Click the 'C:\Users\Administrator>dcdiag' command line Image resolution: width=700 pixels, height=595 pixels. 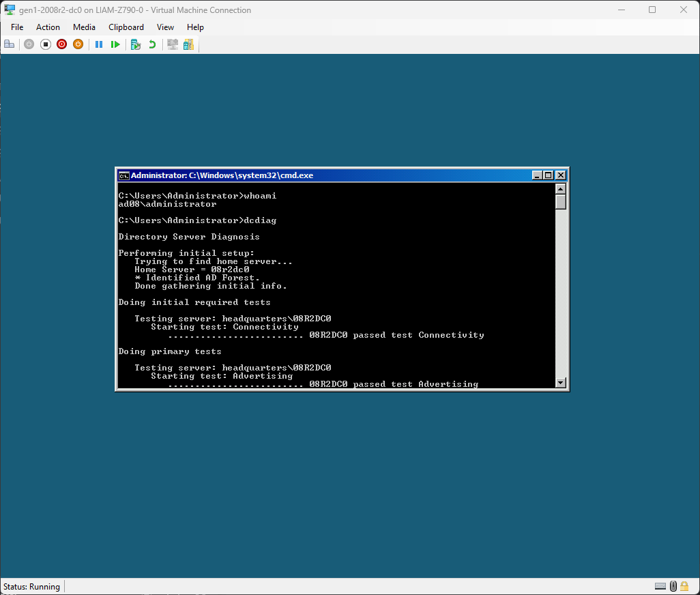197,220
